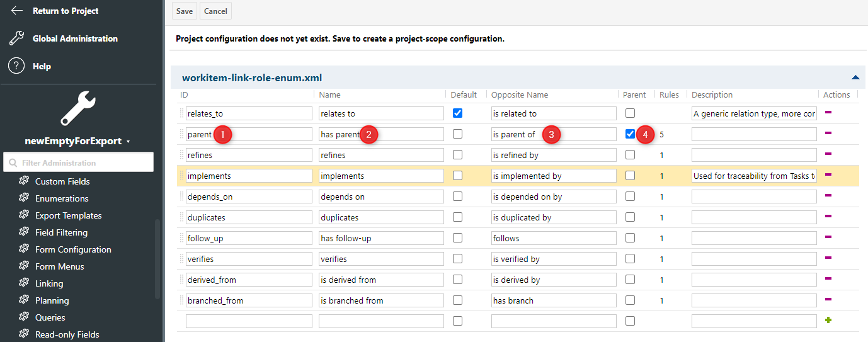868x342 pixels.
Task: Uncheck Default checkbox for relates_to
Action: pyautogui.click(x=457, y=113)
